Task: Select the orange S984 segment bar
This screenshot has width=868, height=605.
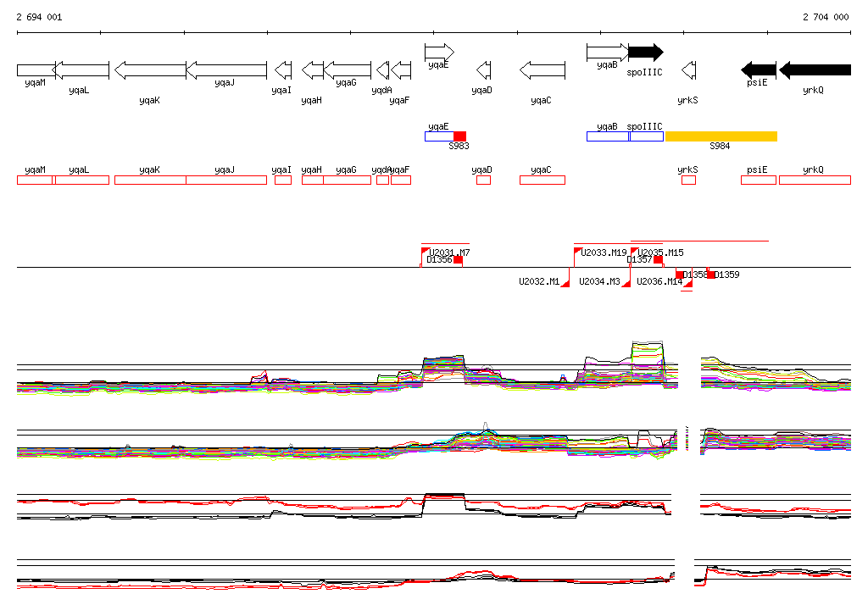Action: [x=721, y=136]
